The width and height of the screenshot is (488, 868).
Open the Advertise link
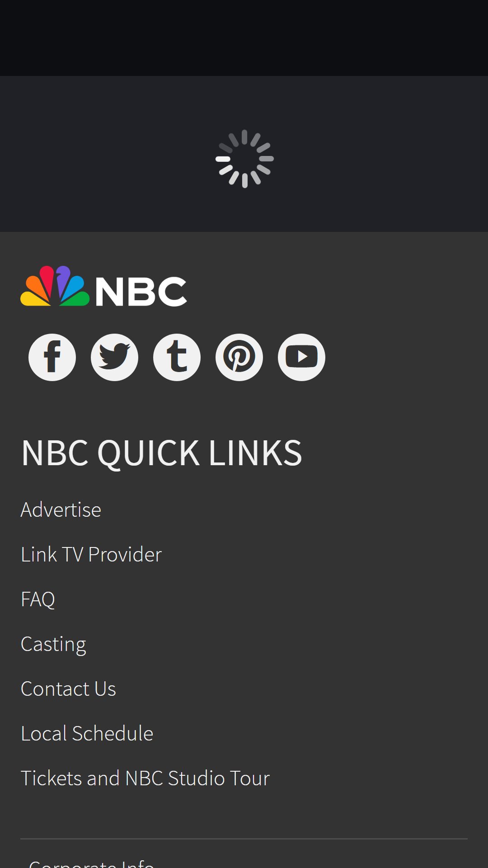click(61, 510)
